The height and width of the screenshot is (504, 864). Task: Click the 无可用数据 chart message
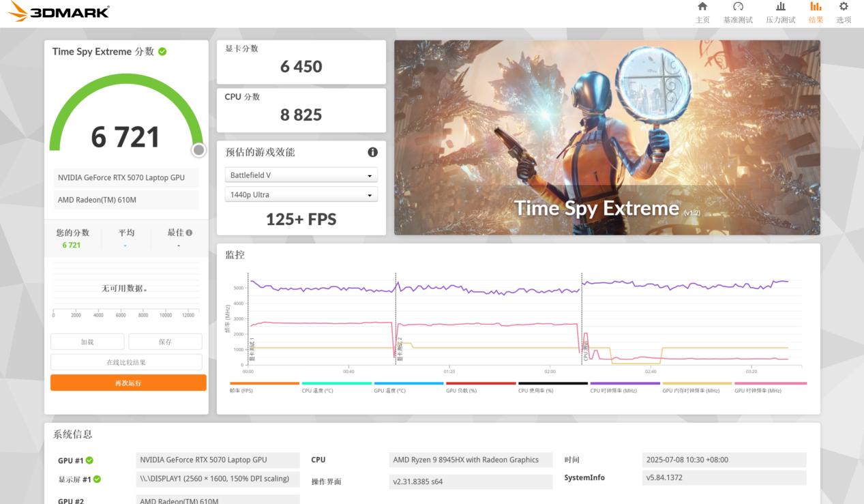125,288
